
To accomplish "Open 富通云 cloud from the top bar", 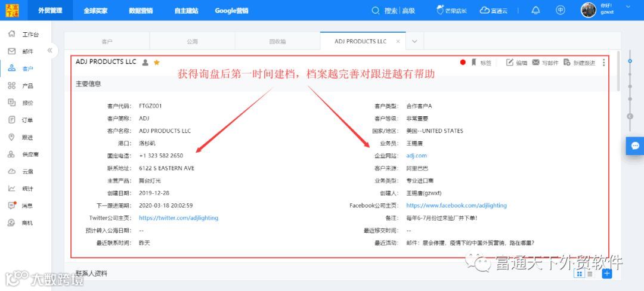I will (494, 11).
